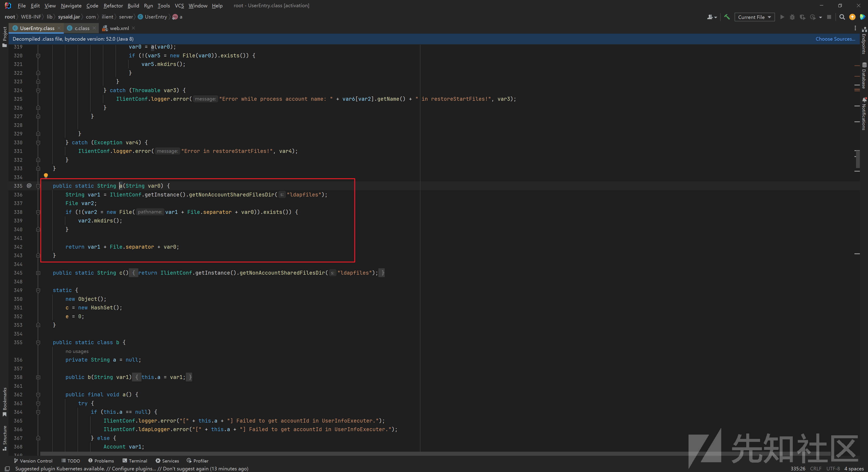Click the IDE updates orange arrow icon
The image size is (868, 472).
click(852, 17)
